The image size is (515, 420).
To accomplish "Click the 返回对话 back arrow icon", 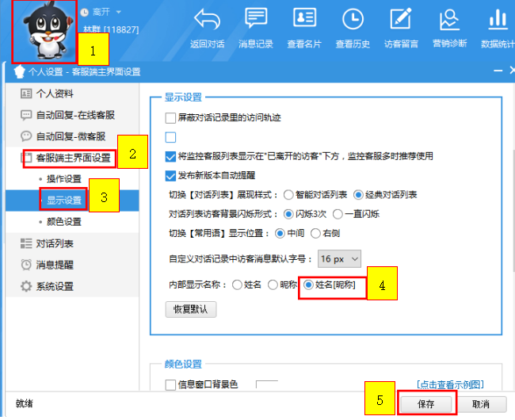I will tap(208, 21).
